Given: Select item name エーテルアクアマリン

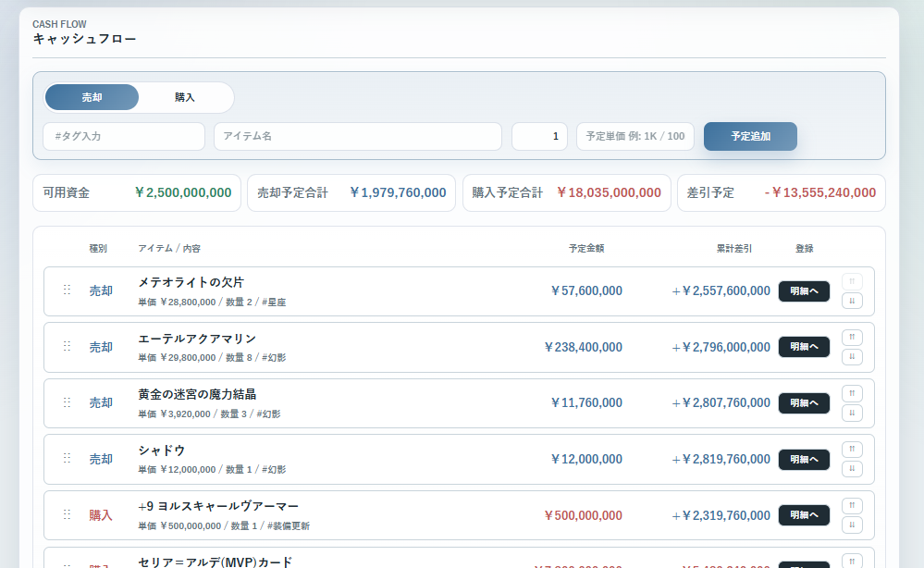Looking at the screenshot, I should tap(197, 339).
